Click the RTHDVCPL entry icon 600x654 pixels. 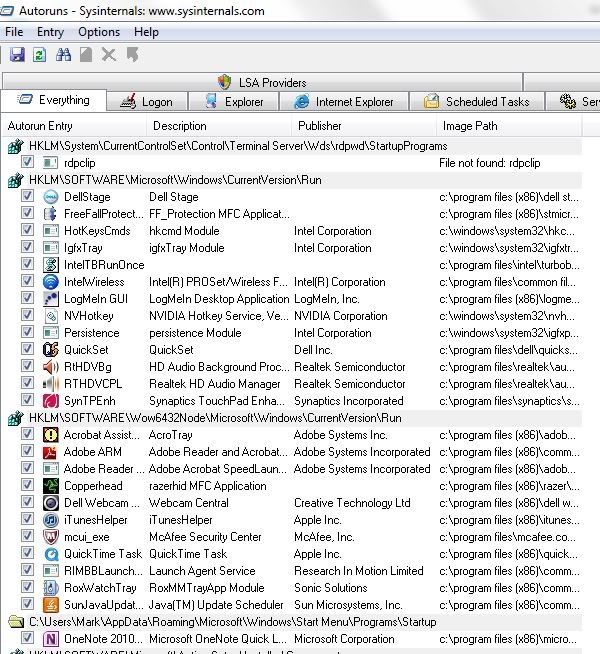51,384
